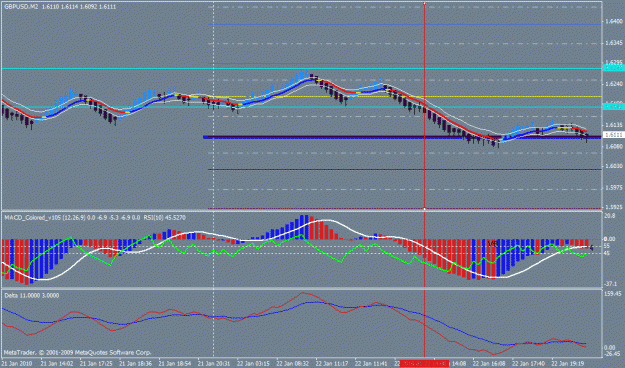Viewport: 625px width, 368px height.
Task: Click the 1.6240 price scale label
Action: pos(613,84)
